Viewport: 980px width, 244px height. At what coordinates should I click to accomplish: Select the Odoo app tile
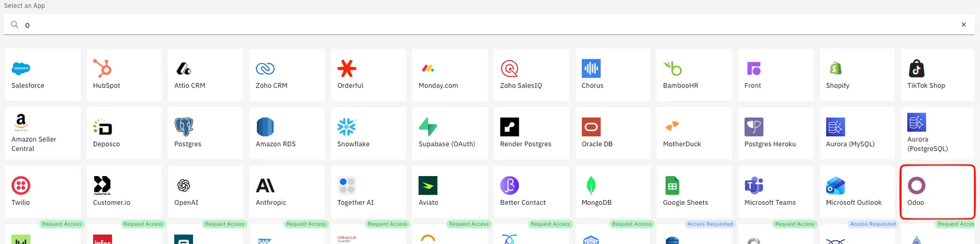(938, 192)
